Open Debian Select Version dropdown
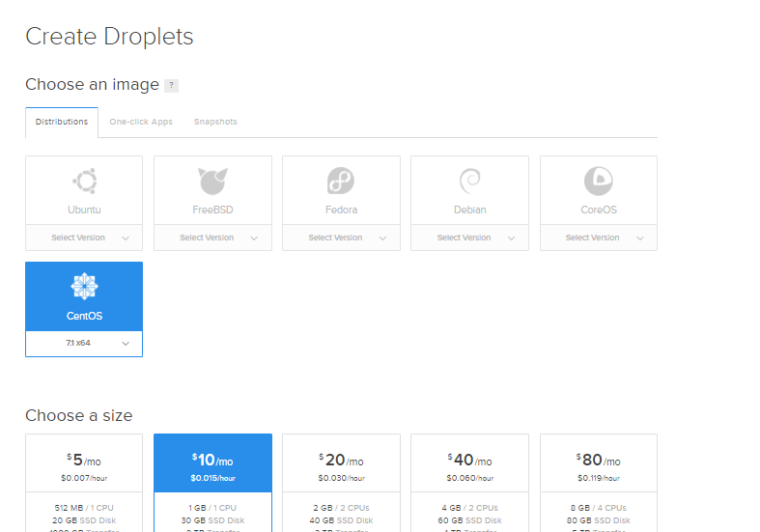The image size is (760, 532). tap(469, 238)
